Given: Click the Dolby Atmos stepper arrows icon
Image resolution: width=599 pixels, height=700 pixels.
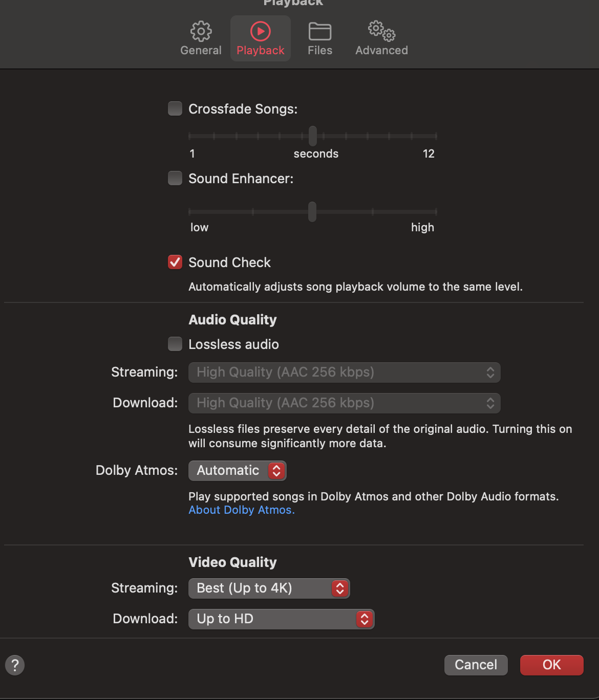Looking at the screenshot, I should [x=276, y=471].
